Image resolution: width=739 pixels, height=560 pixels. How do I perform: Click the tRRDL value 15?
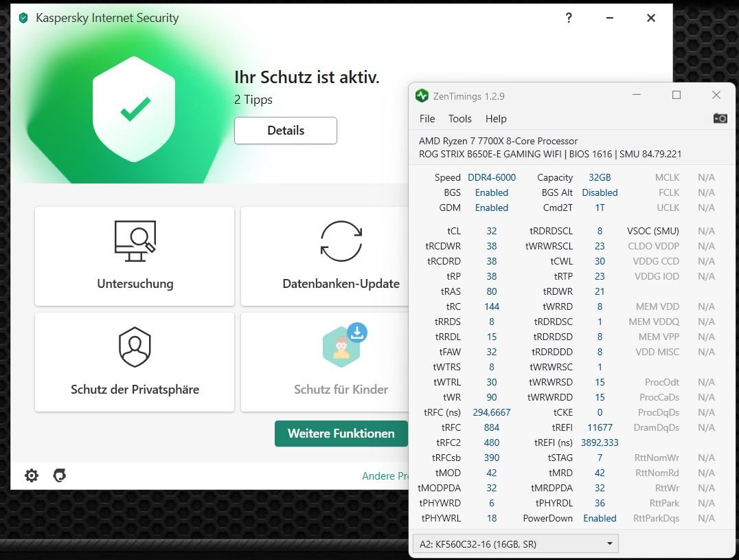(x=492, y=337)
